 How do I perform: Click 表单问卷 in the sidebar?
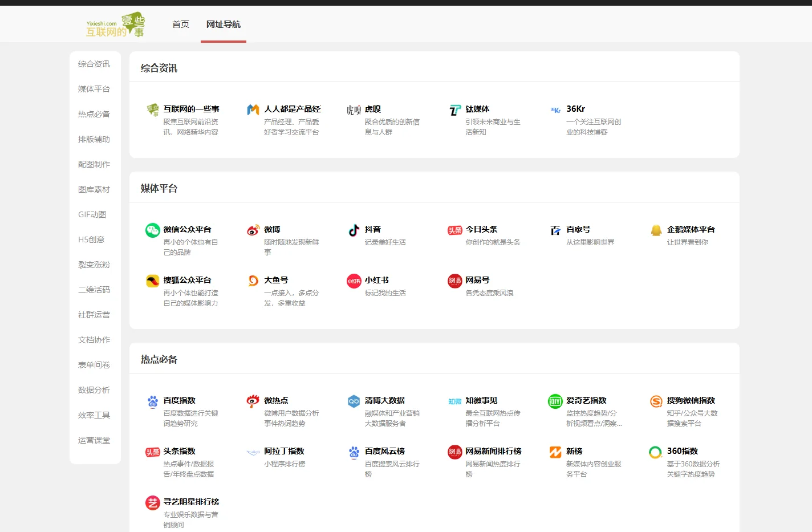(94, 365)
